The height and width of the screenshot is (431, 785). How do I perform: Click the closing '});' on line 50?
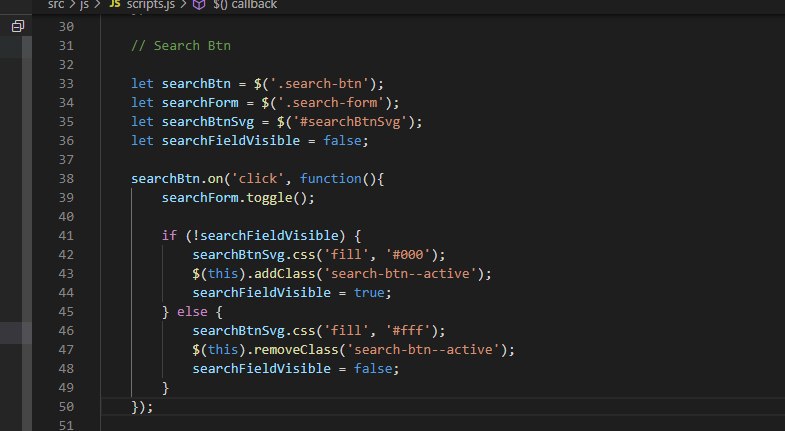[142, 407]
